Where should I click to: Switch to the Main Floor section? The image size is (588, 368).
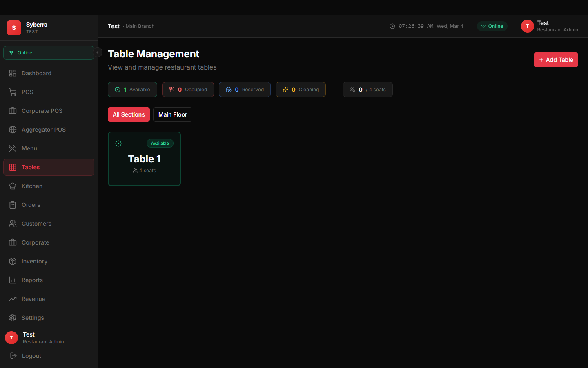(172, 114)
